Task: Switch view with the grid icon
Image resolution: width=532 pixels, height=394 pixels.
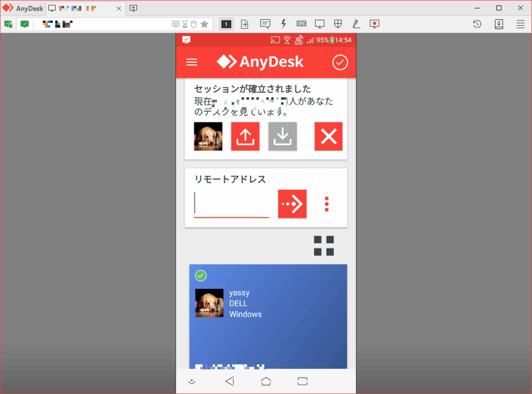Action: click(x=324, y=246)
